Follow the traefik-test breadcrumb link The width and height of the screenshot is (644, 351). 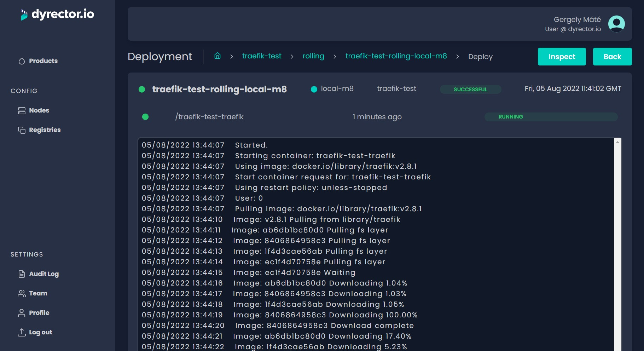262,56
